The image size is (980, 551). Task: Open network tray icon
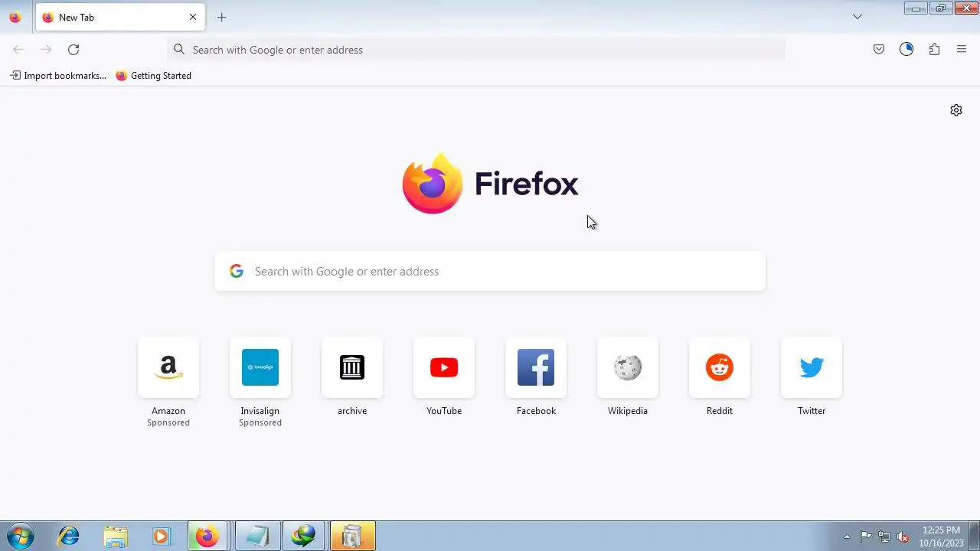click(884, 536)
